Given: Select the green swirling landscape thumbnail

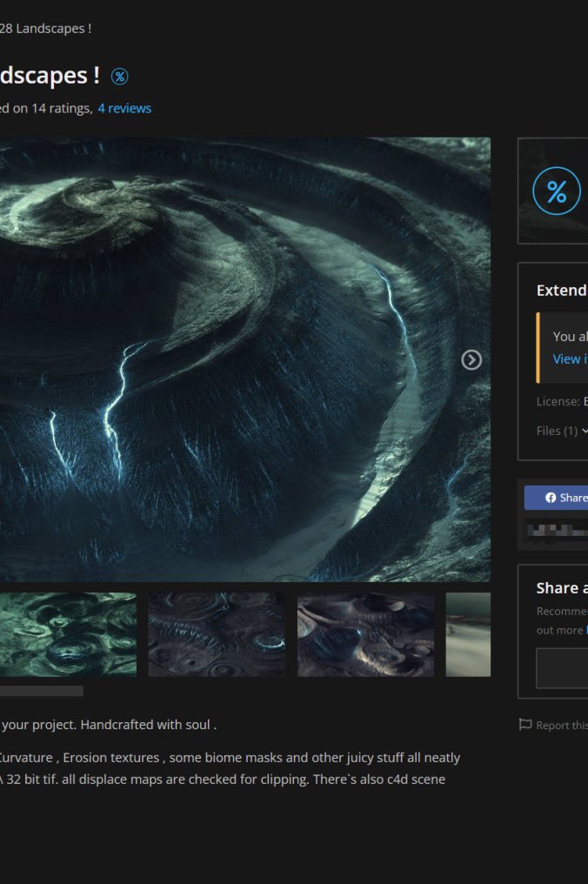Looking at the screenshot, I should pos(68,634).
